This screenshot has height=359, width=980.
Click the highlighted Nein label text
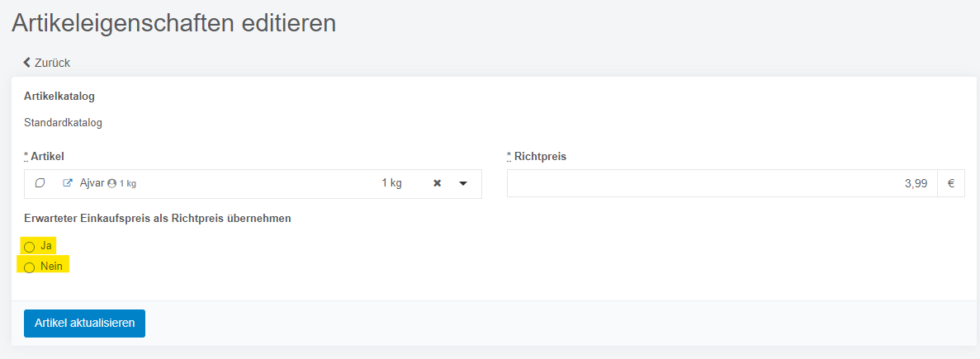point(52,267)
